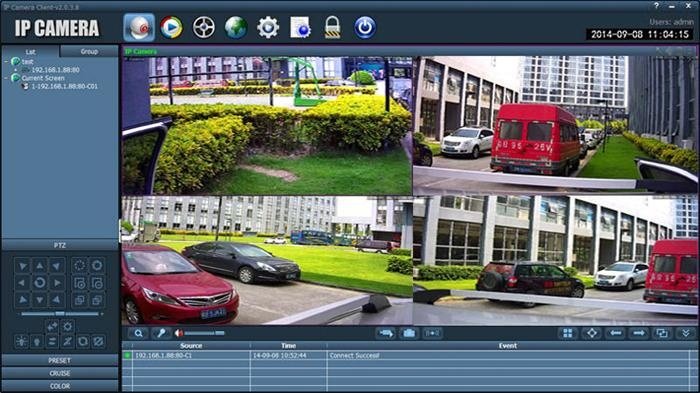This screenshot has width=700, height=393.
Task: Open the globe e-map icon
Action: point(236,28)
